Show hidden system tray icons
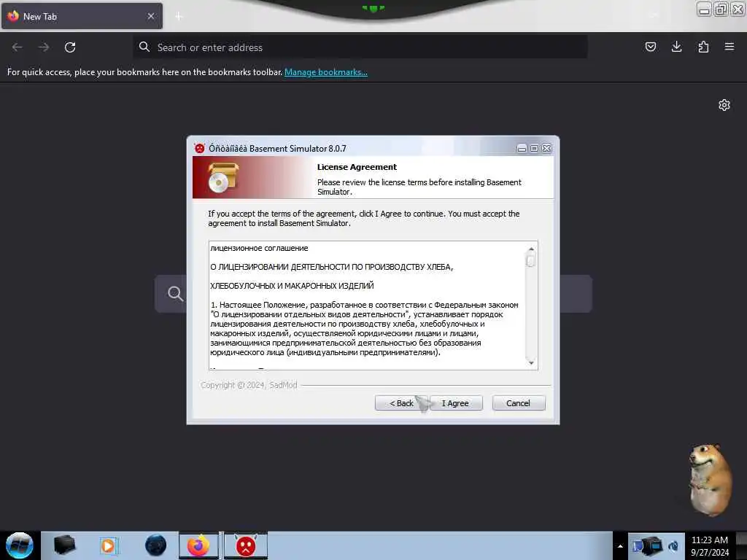The height and width of the screenshot is (560, 747). tap(620, 546)
